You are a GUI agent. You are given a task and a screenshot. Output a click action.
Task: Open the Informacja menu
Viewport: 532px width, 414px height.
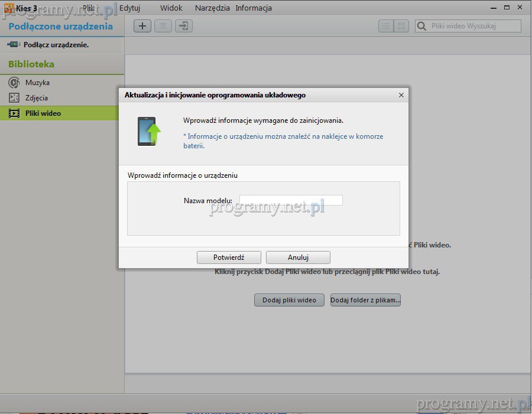coord(254,8)
